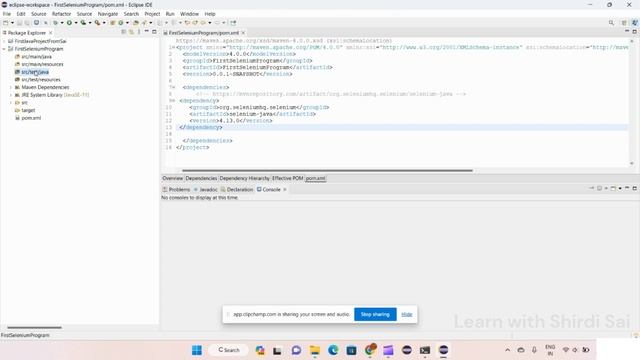Click Package Explorer horizontal scrollbar
The height and width of the screenshot is (360, 640).
pos(34,327)
